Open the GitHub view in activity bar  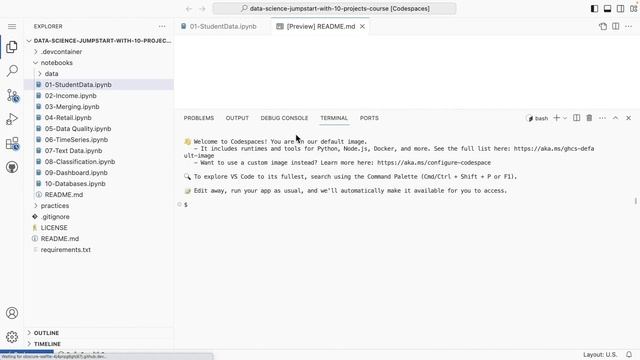pyautogui.click(x=12, y=167)
